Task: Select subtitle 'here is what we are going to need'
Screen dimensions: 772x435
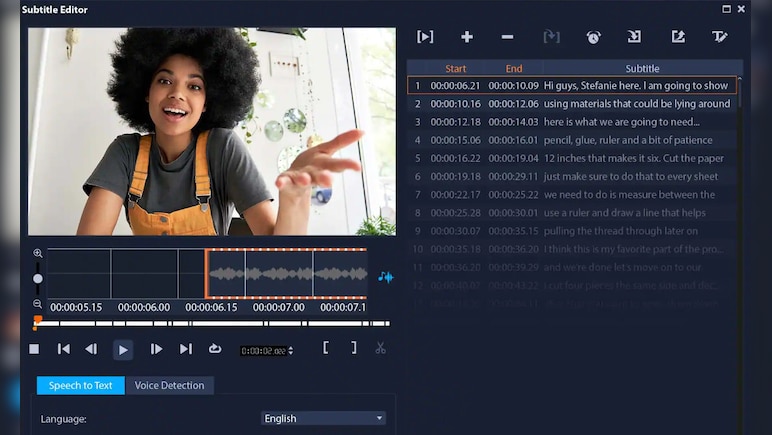Action: (572, 122)
